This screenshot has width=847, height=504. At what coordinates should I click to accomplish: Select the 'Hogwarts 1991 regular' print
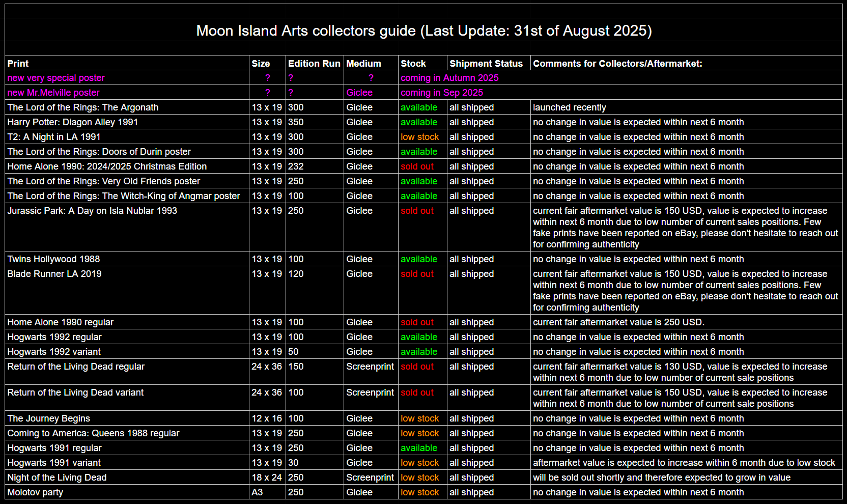point(54,448)
